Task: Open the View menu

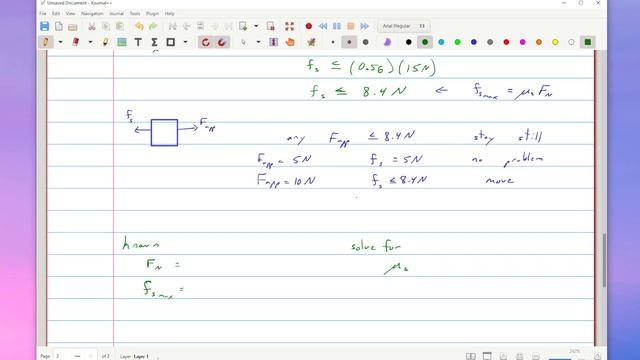Action: pyautogui.click(x=70, y=13)
